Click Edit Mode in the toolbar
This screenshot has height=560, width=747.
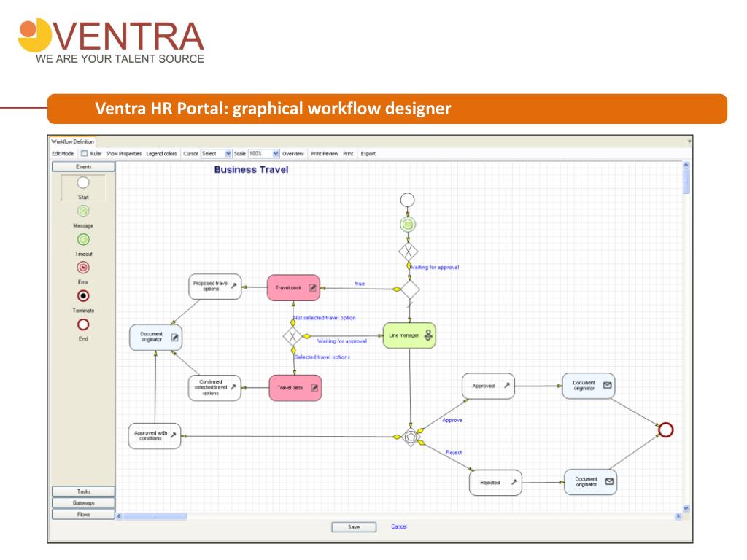(63, 153)
